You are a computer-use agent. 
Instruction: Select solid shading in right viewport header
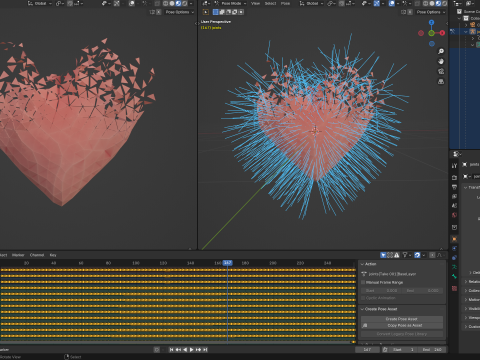coord(432,3)
